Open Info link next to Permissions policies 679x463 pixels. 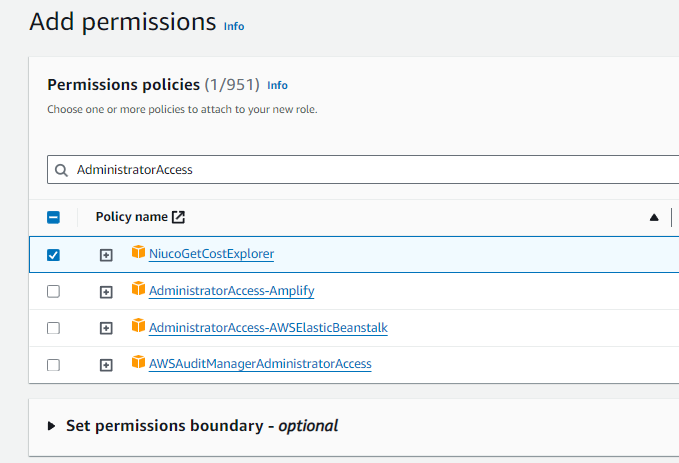[x=277, y=86]
